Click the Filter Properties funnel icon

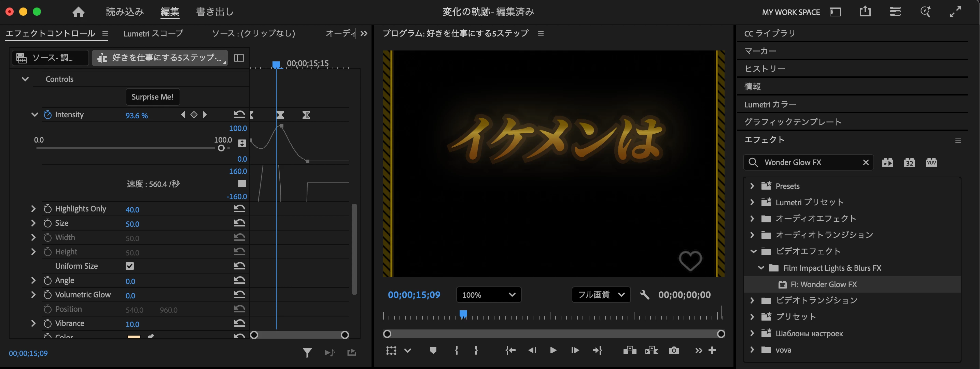(307, 353)
